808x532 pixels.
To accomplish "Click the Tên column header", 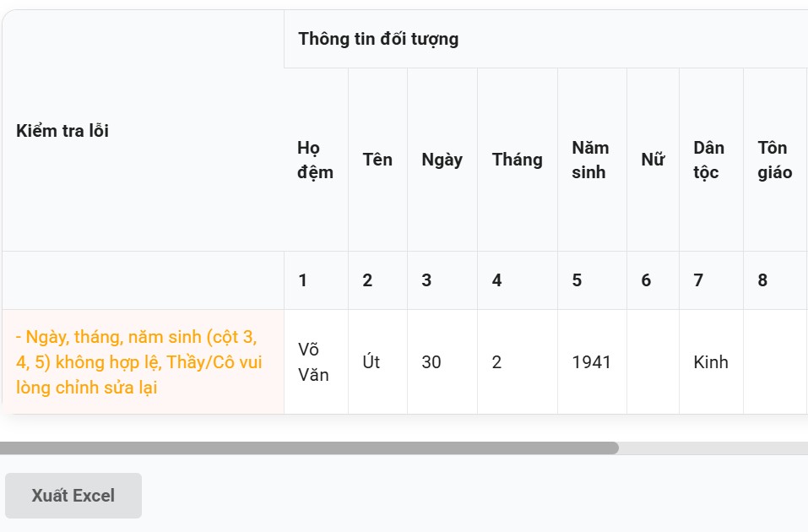I will [377, 160].
